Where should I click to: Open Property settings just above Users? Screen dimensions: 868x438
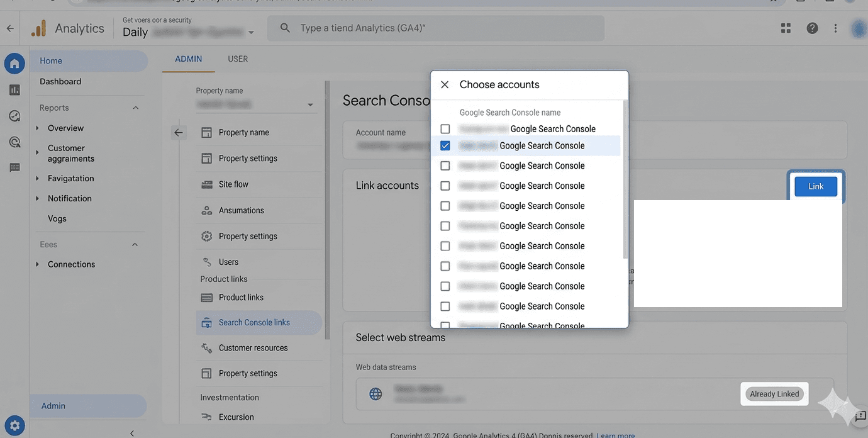pos(248,237)
